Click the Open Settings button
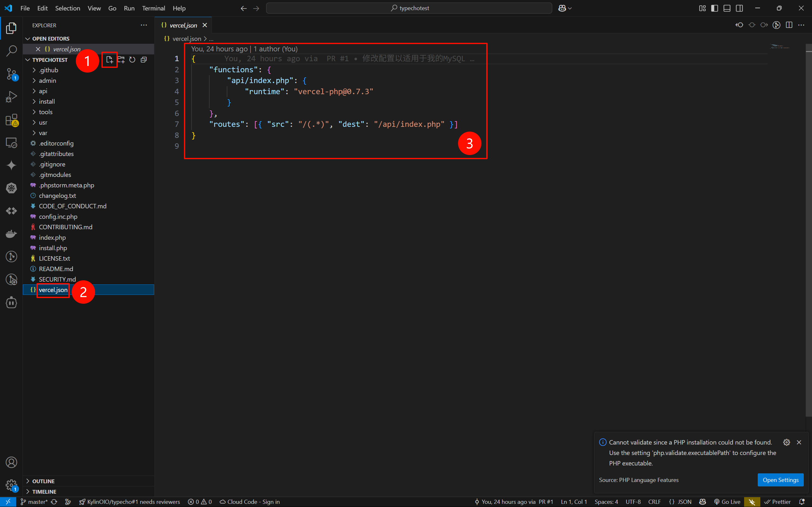The height and width of the screenshot is (507, 812). (x=780, y=480)
